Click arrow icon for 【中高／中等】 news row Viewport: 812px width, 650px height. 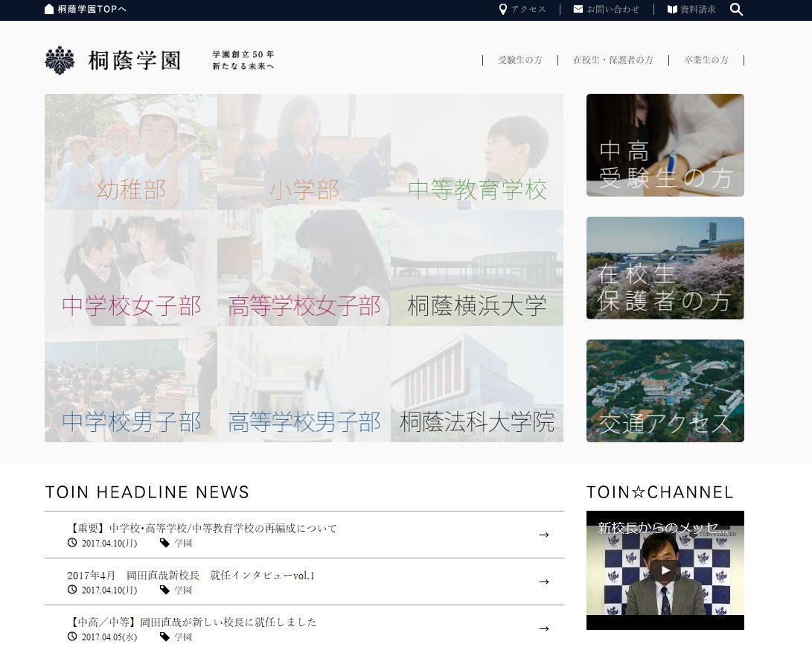point(544,628)
